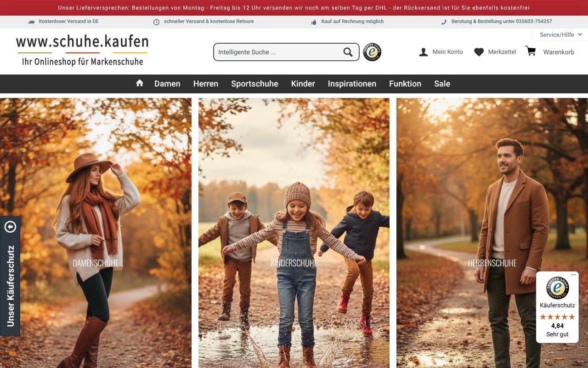Click the handset icon next to Beratung & Bestellung
Screen dimensions: 588x368
click(444, 21)
